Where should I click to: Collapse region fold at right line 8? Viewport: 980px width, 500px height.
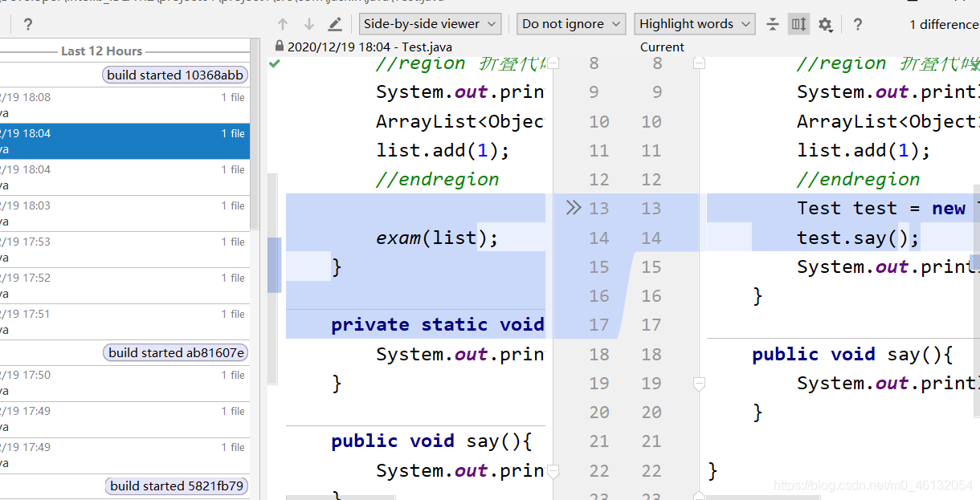pyautogui.click(x=699, y=63)
